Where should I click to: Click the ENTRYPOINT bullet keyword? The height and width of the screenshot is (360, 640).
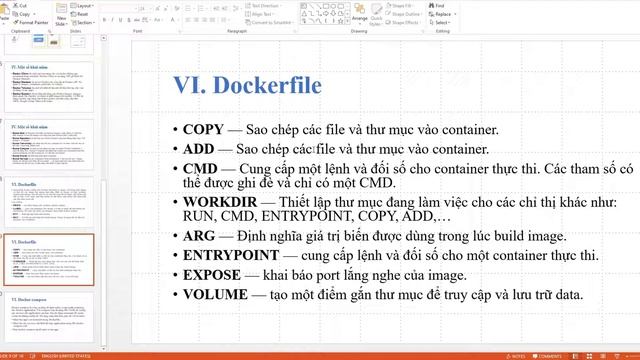pyautogui.click(x=231, y=255)
